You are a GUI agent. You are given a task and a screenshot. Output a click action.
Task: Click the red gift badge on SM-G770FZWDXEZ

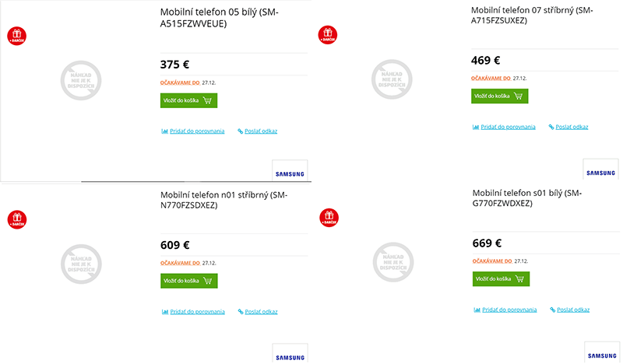point(328,217)
